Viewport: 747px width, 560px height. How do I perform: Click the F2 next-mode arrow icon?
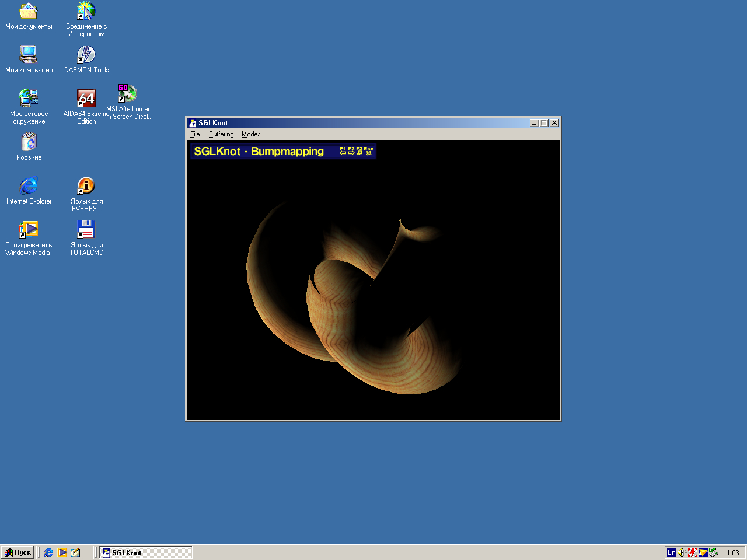pyautogui.click(x=351, y=151)
